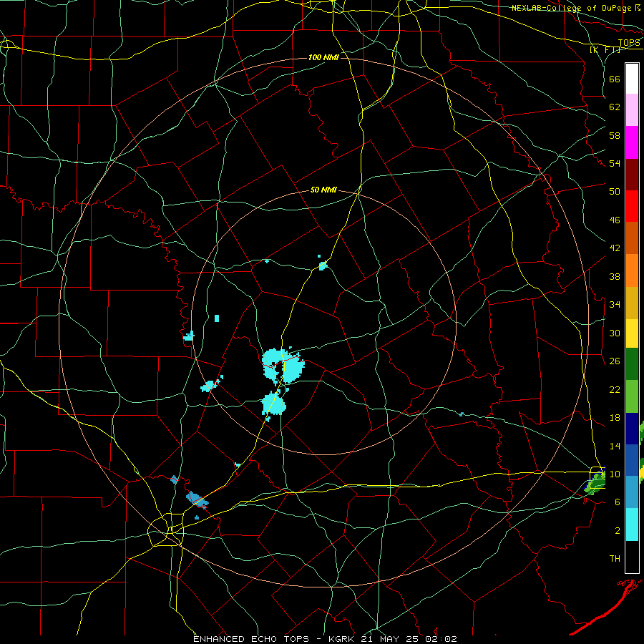
Task: Click the bright yellow legend swatch
Action: coord(632,333)
